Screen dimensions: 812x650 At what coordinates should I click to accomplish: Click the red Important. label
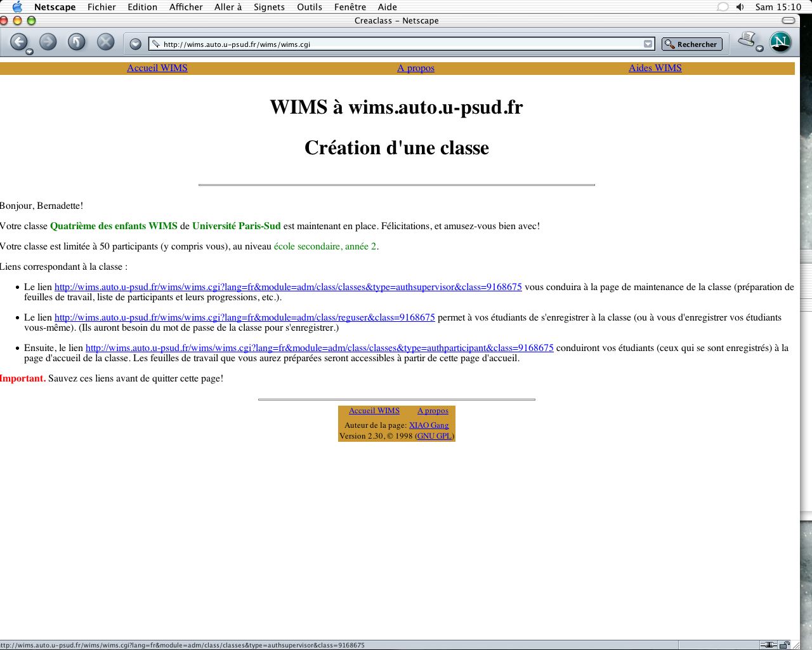23,378
